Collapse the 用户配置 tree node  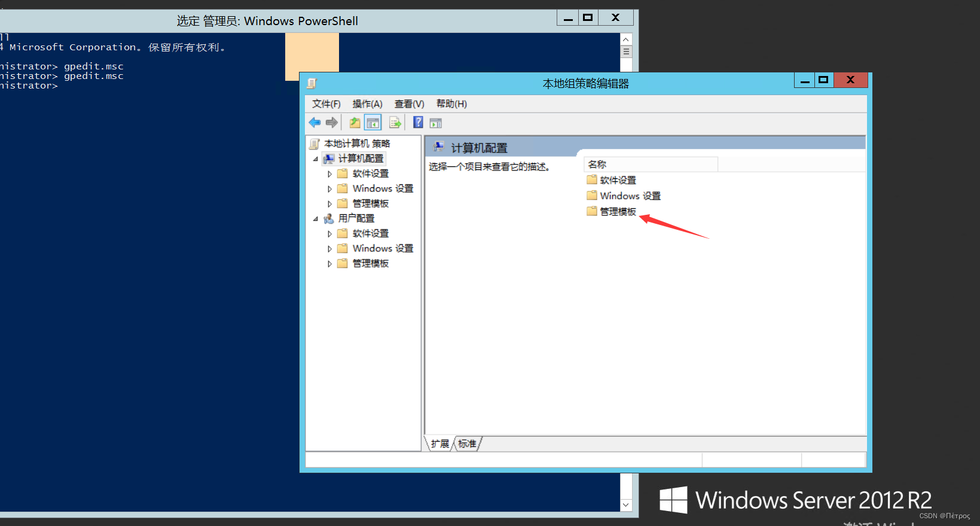pyautogui.click(x=316, y=219)
